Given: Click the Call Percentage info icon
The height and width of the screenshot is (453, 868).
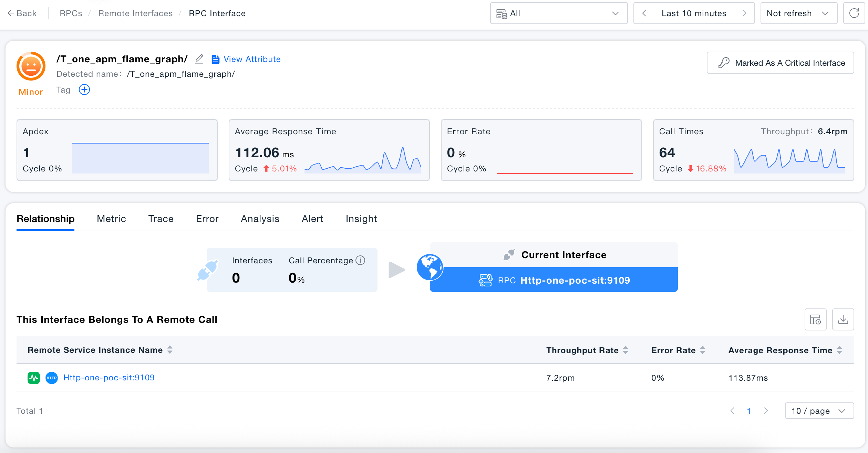Looking at the screenshot, I should [360, 260].
